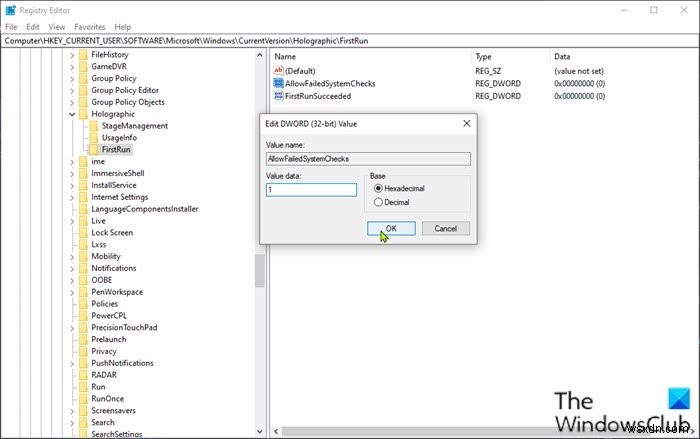This screenshot has width=700, height=439.
Task: Select the Lxss folder icon
Action: click(83, 245)
